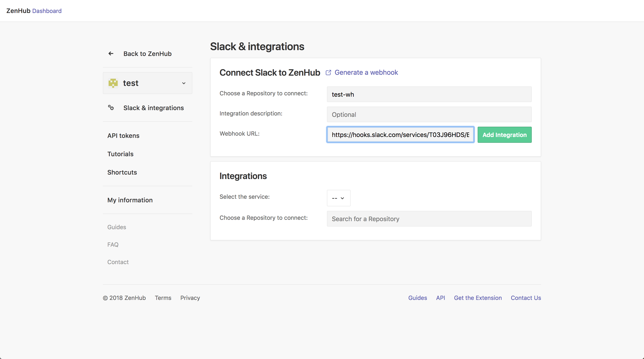Focus the Integration description field
The image size is (644, 359).
(429, 114)
